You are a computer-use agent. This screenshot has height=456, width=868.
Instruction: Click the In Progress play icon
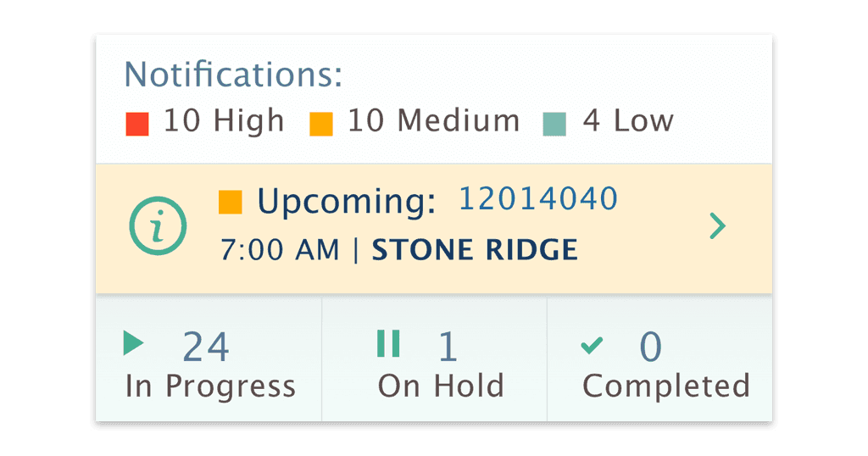[133, 343]
